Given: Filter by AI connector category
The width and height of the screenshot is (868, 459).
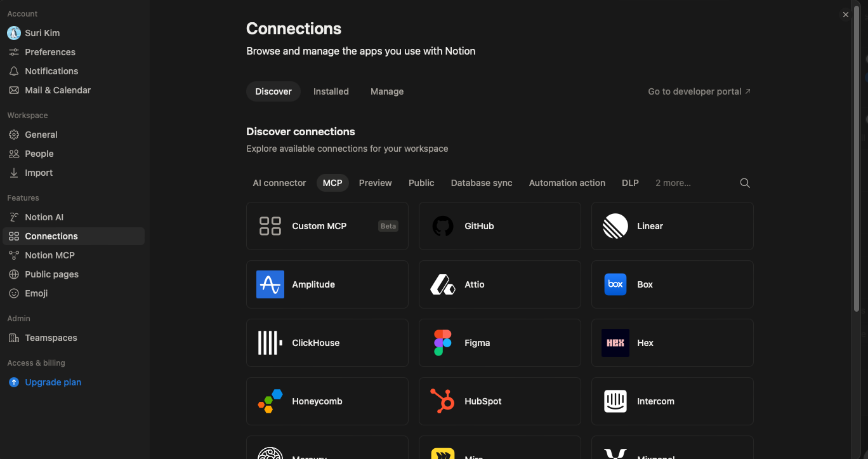Looking at the screenshot, I should pyautogui.click(x=279, y=183).
